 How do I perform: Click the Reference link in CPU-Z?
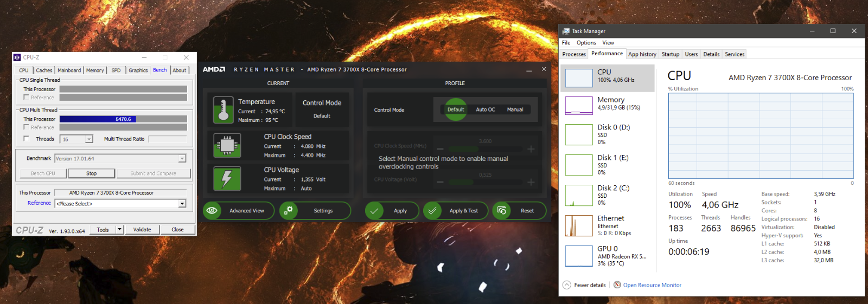39,203
